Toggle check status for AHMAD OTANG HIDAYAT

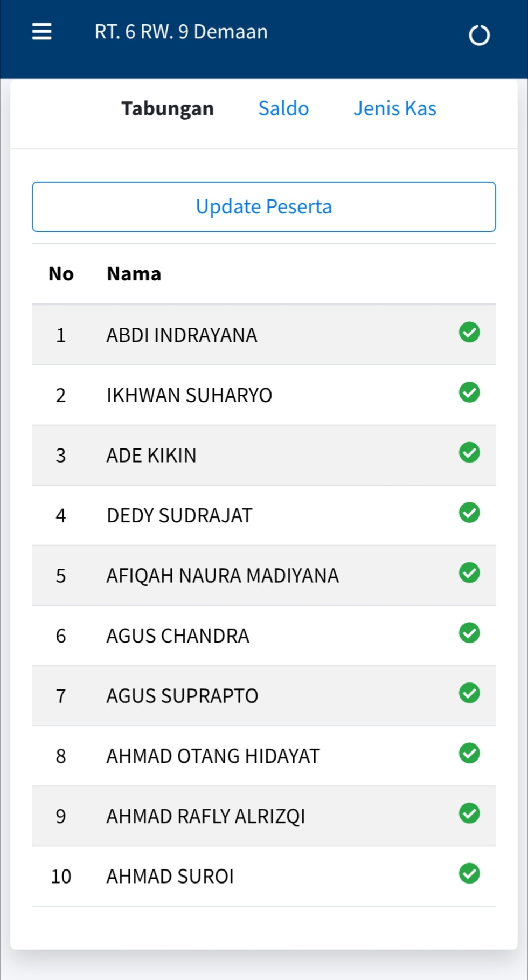point(469,753)
